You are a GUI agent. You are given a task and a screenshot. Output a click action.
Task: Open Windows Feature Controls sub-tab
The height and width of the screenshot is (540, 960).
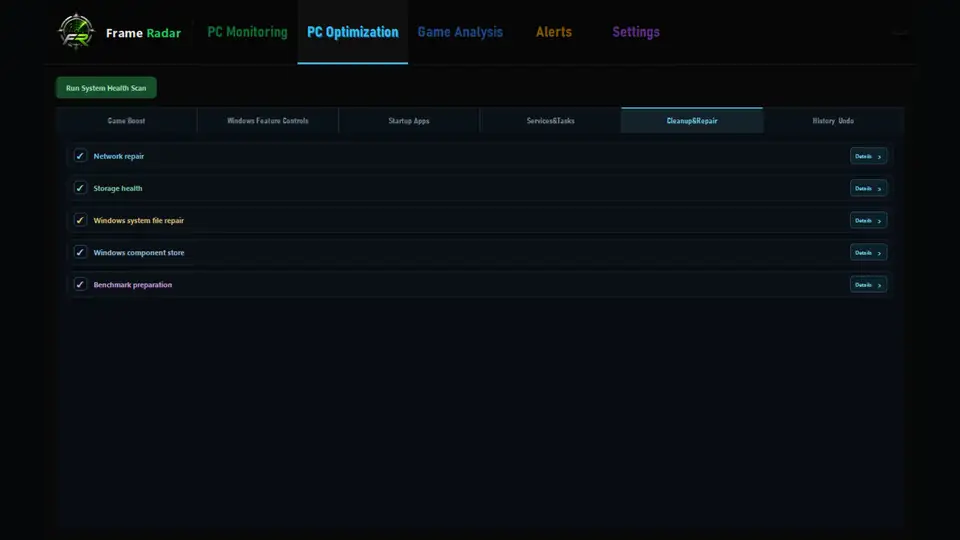tap(268, 121)
